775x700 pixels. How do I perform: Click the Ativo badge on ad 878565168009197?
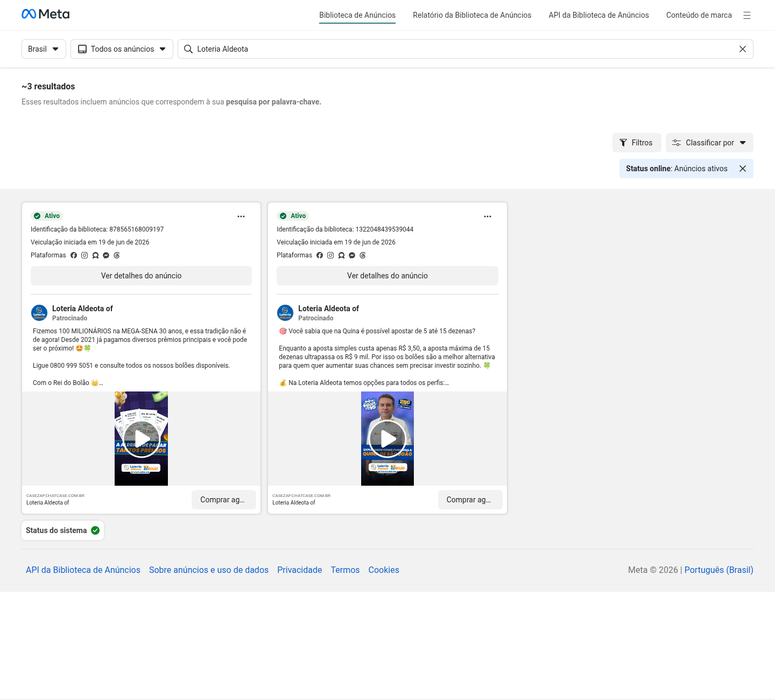(47, 216)
